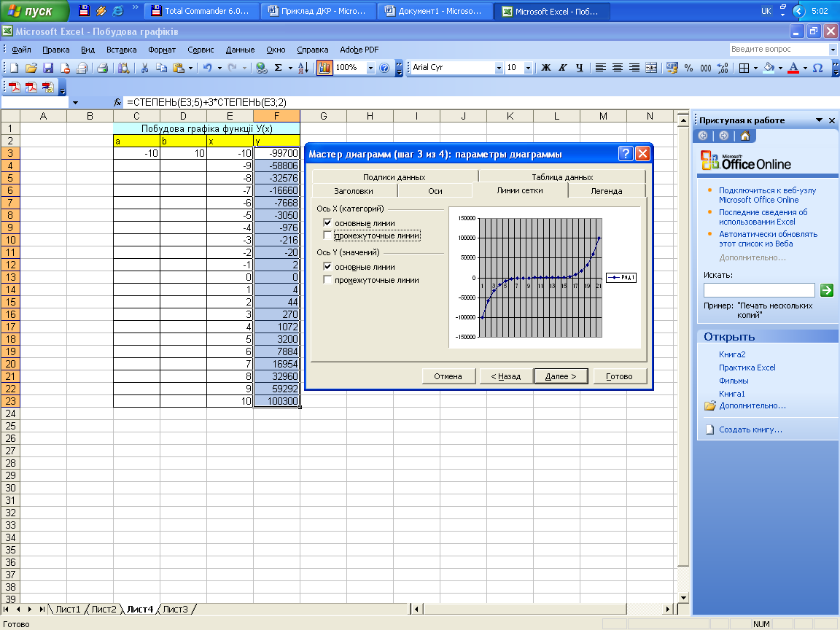Undo the last action
This screenshot has width=840, height=630.
click(x=207, y=68)
